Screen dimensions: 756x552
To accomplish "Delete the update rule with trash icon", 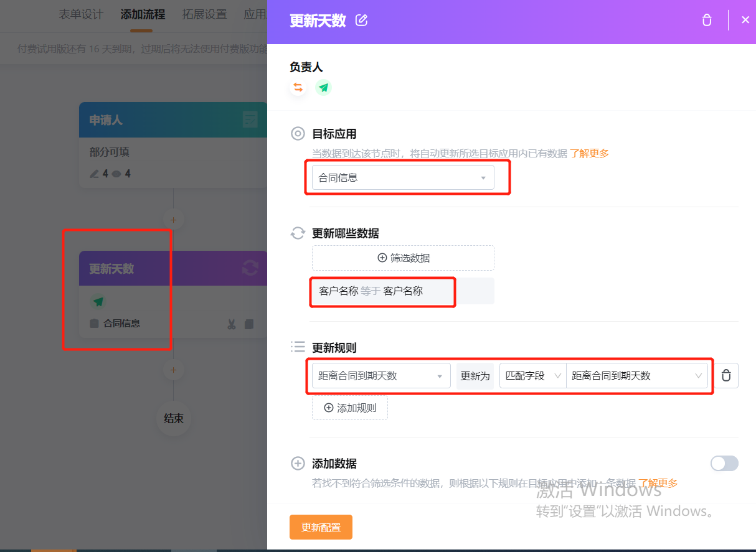I will pos(726,376).
